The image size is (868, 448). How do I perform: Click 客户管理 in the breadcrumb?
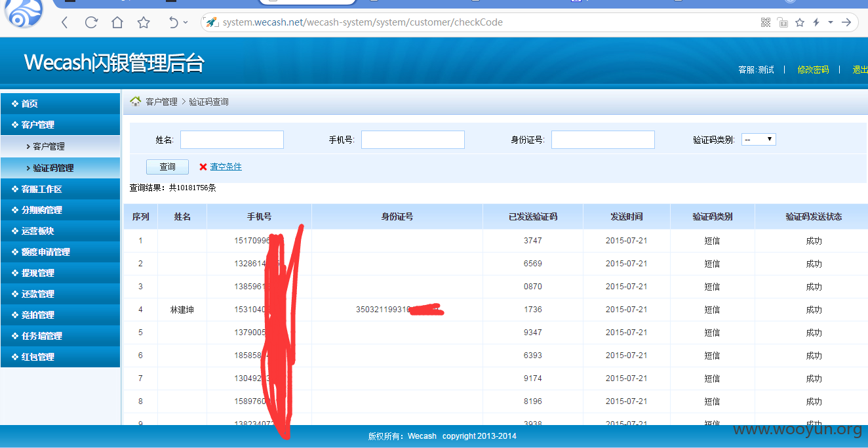point(161,102)
